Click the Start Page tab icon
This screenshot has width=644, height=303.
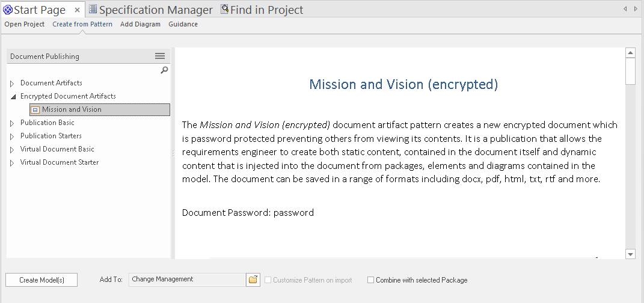click(x=8, y=10)
